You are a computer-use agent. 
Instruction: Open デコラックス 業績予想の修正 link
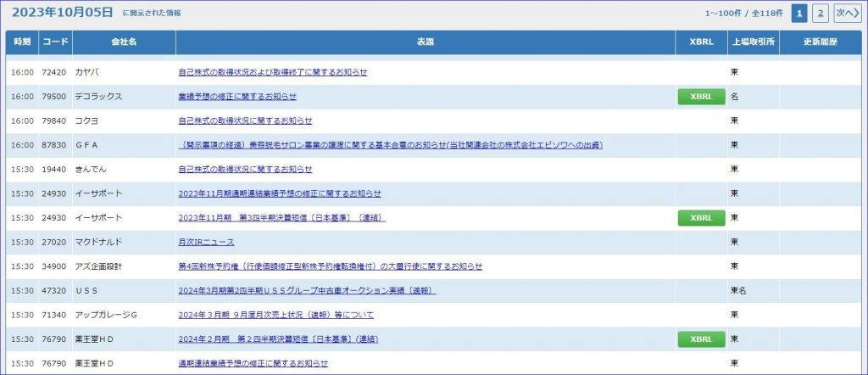(237, 97)
